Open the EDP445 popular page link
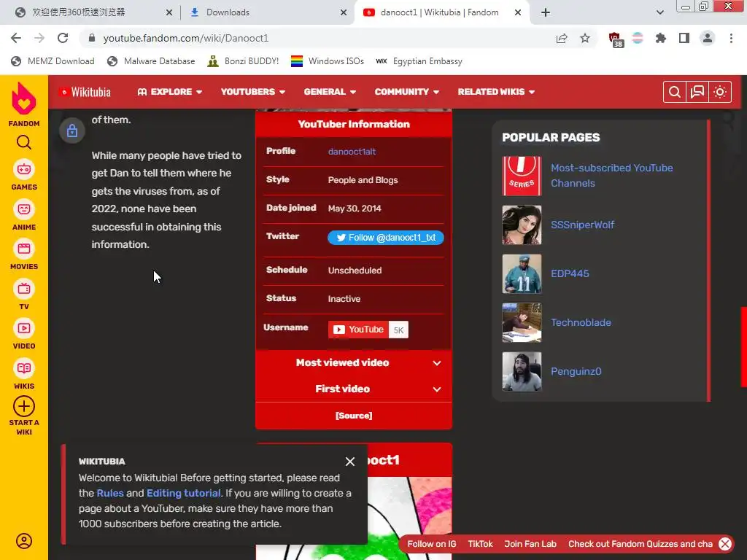Screen dimensions: 747x560 coord(570,273)
